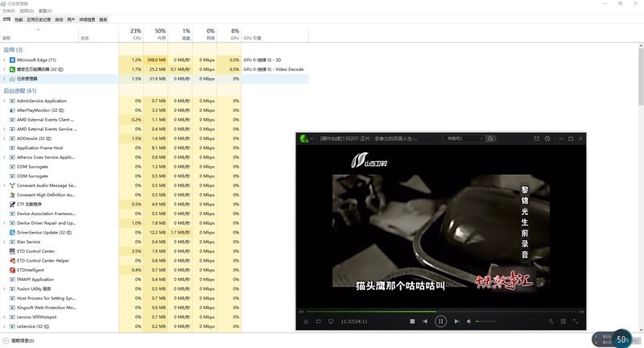Image resolution: width=644 pixels, height=348 pixels.
Task: Sort processes by 网络 column header
Action: click(205, 34)
